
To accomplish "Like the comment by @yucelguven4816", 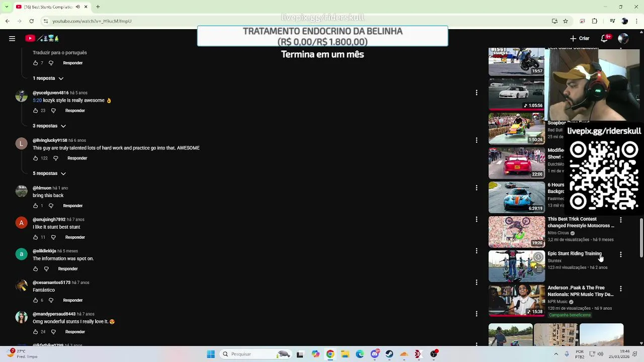I will [35, 111].
